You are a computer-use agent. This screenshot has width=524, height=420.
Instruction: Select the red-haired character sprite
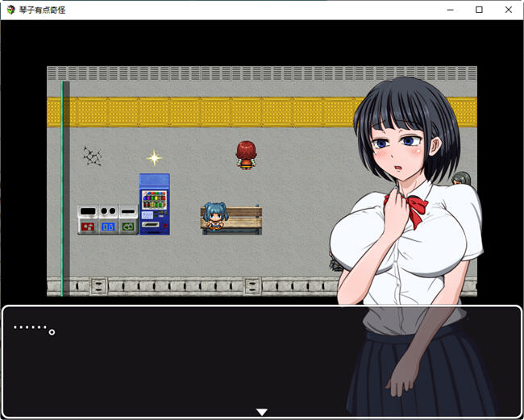click(245, 155)
